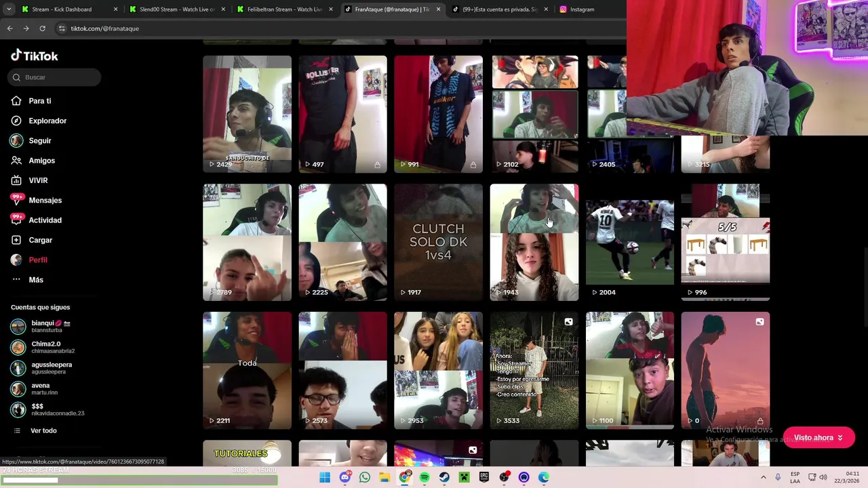Open the Amigos page
This screenshot has height=488, width=868.
41,161
